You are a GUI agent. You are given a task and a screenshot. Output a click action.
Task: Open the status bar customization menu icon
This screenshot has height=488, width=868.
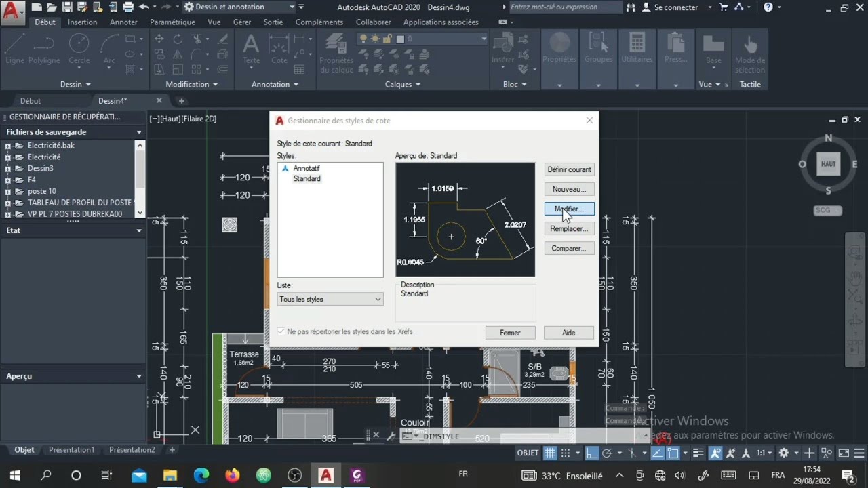(x=859, y=453)
